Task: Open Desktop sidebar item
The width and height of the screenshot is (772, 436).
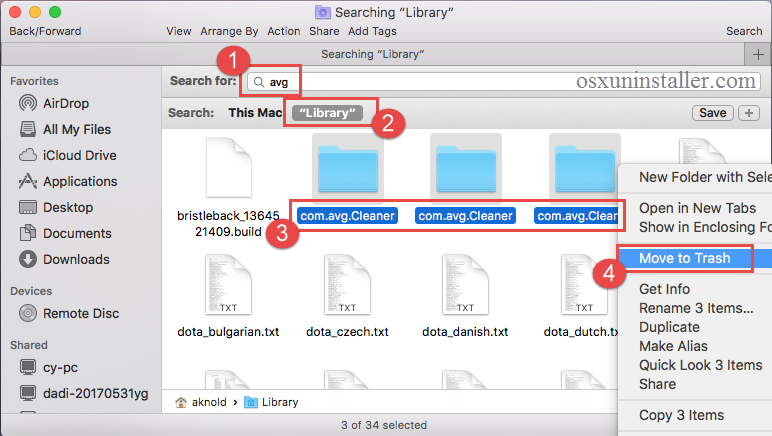Action: point(56,207)
